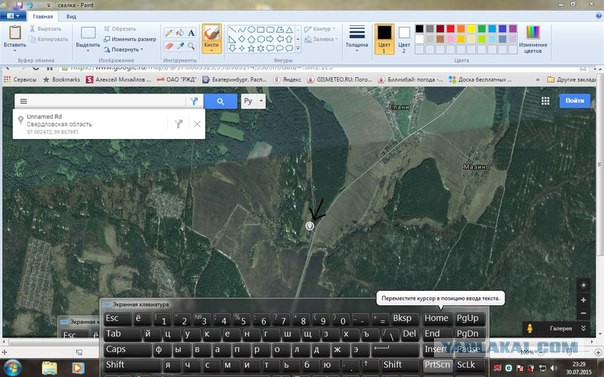Click Esc key on front on-screen keyboard
Viewport: 604px width, 377px height.
[x=117, y=318]
